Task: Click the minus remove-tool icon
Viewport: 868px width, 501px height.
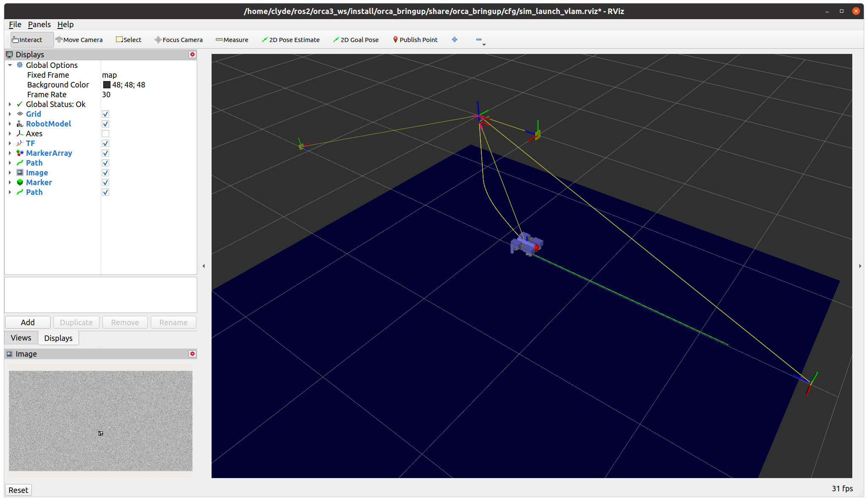Action: pyautogui.click(x=479, y=39)
